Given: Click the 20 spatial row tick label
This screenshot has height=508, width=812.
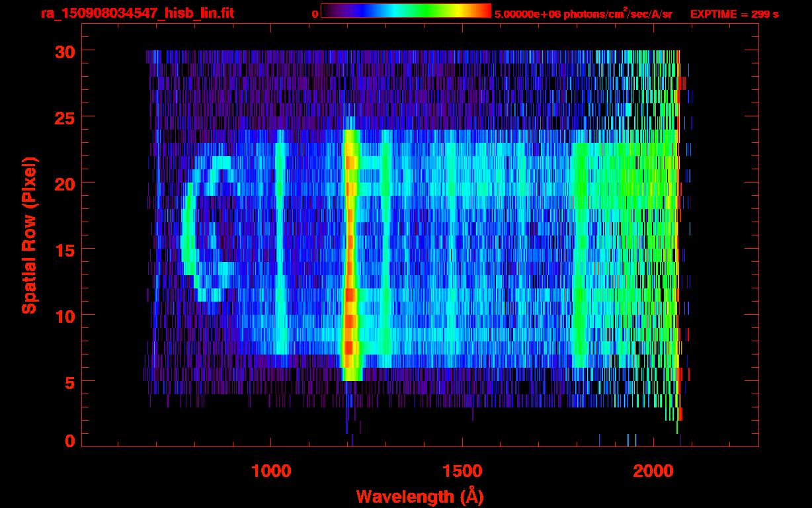Looking at the screenshot, I should point(65,183).
